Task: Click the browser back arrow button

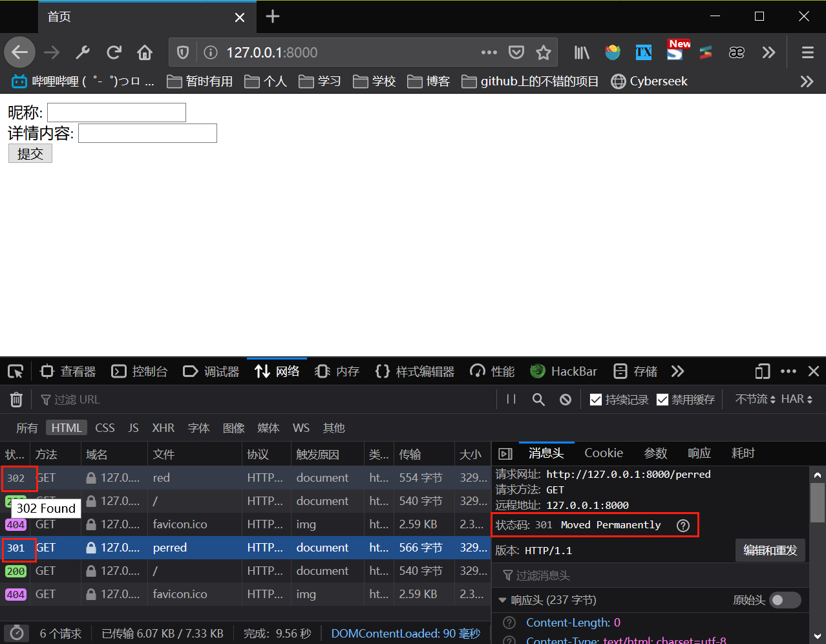Action: (20, 52)
